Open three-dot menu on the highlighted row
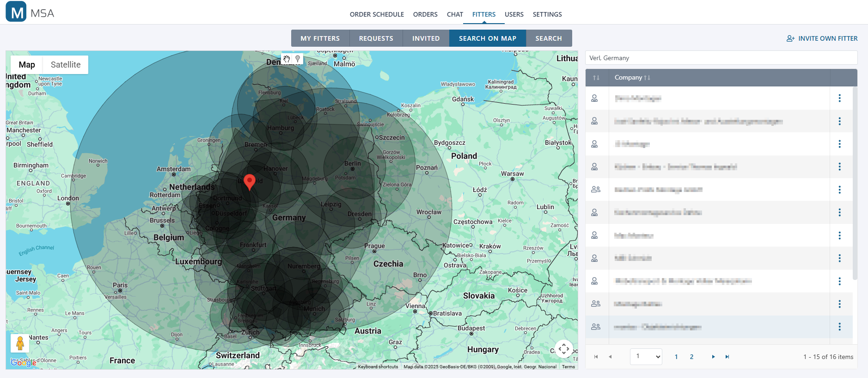Image resolution: width=868 pixels, height=378 pixels. [x=839, y=327]
